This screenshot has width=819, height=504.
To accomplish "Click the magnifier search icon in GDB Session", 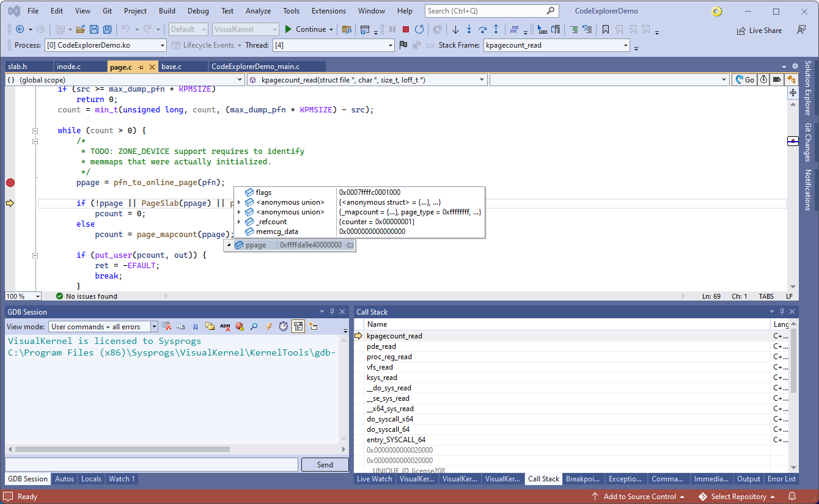I will (x=254, y=326).
